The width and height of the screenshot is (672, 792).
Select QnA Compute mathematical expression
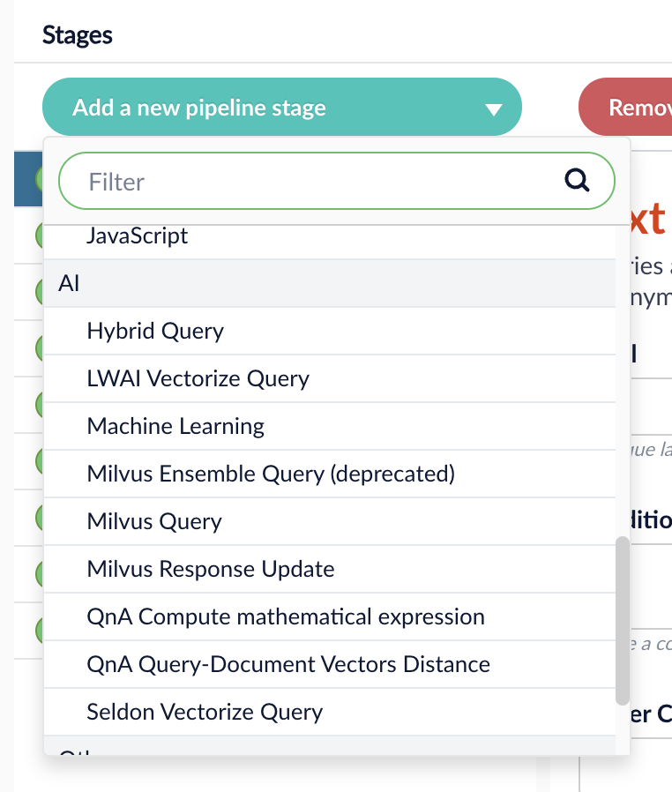coord(286,616)
